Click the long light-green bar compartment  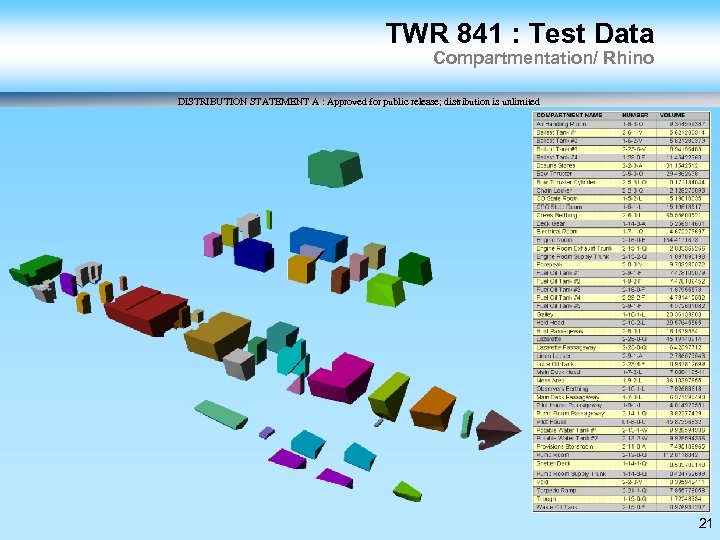coord(220,414)
